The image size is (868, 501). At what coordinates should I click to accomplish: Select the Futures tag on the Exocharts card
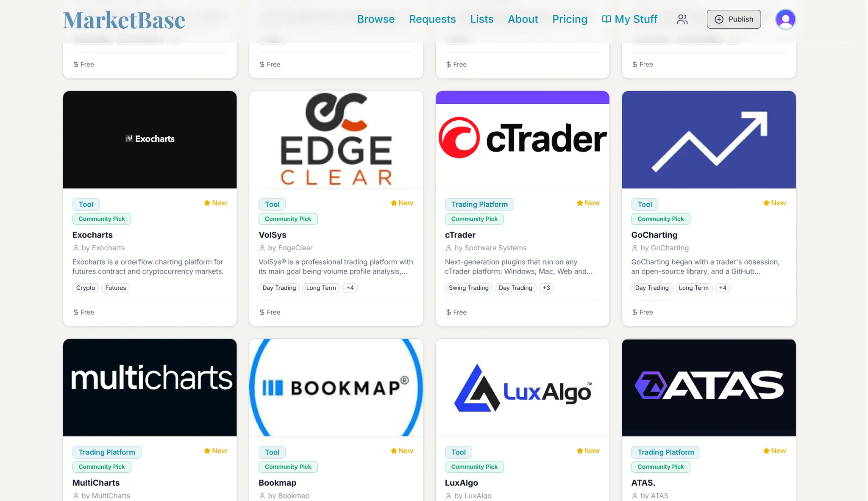coord(116,288)
